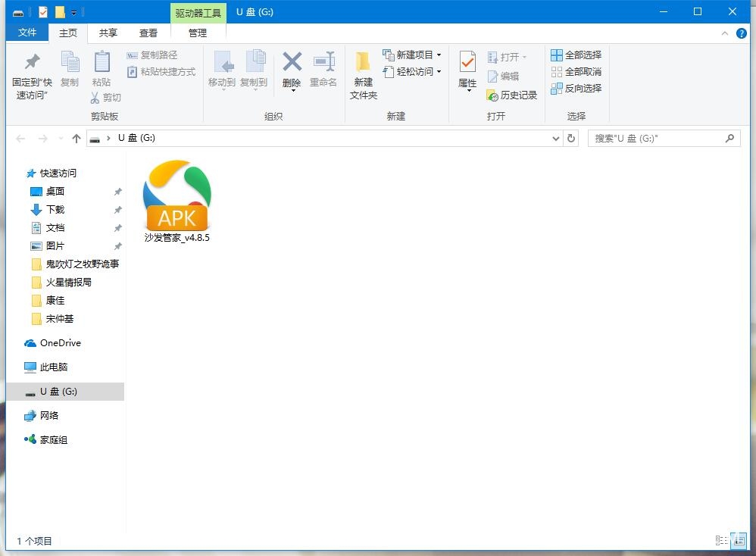Click the title bar properties quick-access icon
756x556 pixels.
coord(43,12)
